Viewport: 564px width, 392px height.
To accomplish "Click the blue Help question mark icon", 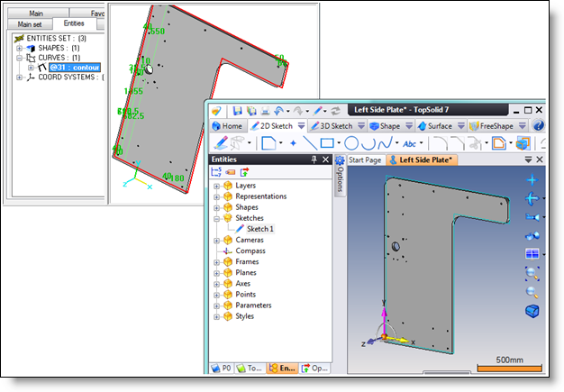I will click(538, 126).
